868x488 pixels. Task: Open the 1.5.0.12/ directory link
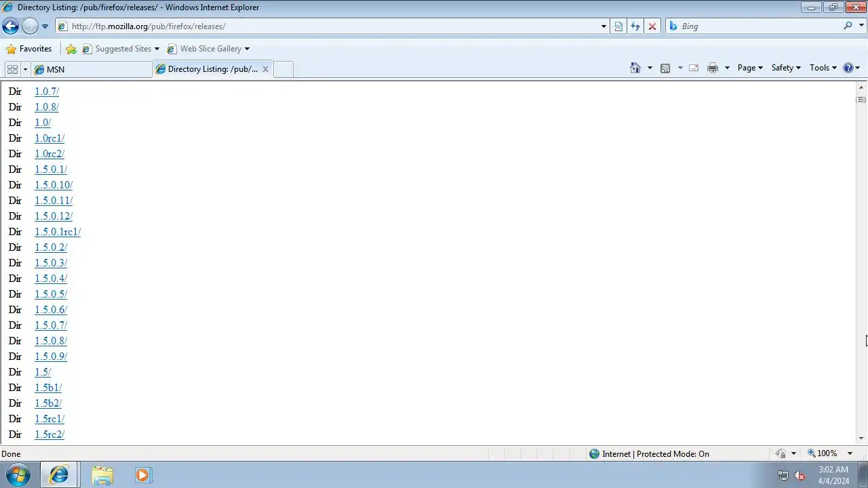(54, 216)
